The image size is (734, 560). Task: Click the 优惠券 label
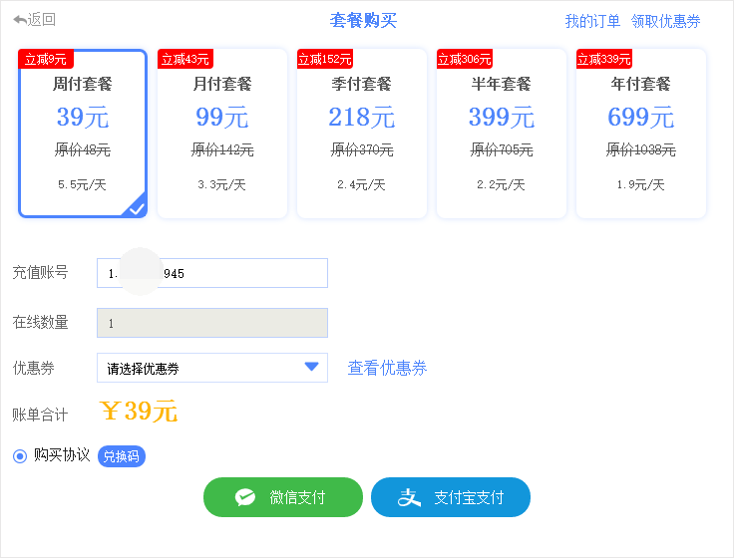click(x=33, y=368)
